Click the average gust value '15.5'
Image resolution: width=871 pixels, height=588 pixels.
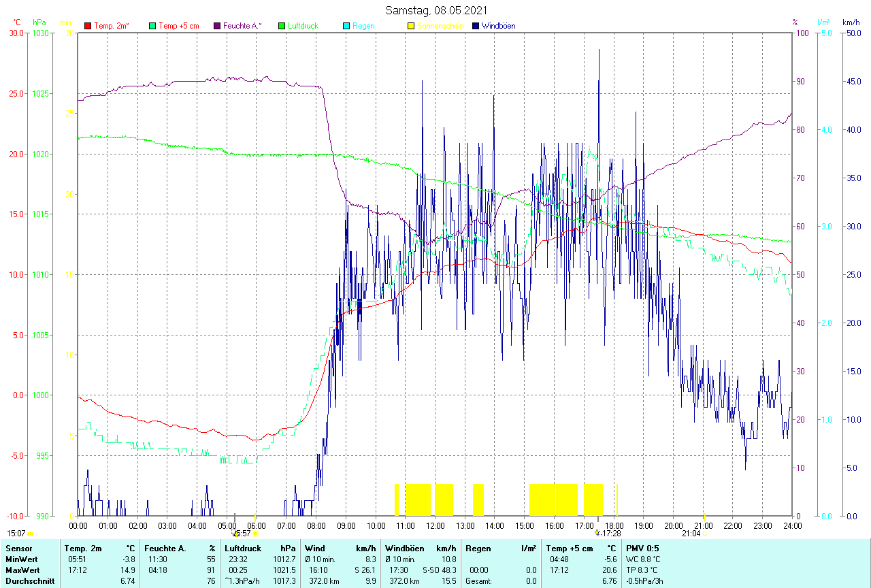448,581
